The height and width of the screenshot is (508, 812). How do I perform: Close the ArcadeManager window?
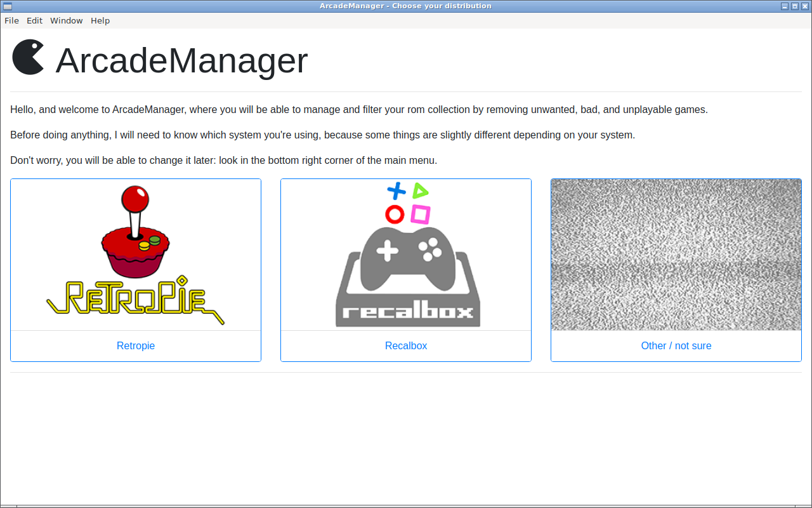point(805,6)
